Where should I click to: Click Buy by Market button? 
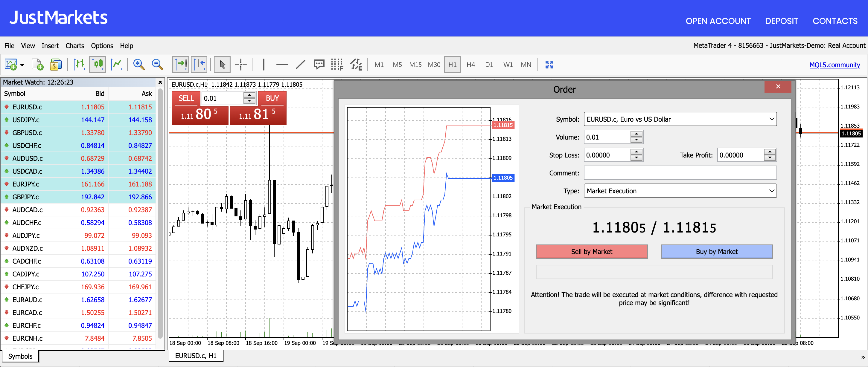717,251
